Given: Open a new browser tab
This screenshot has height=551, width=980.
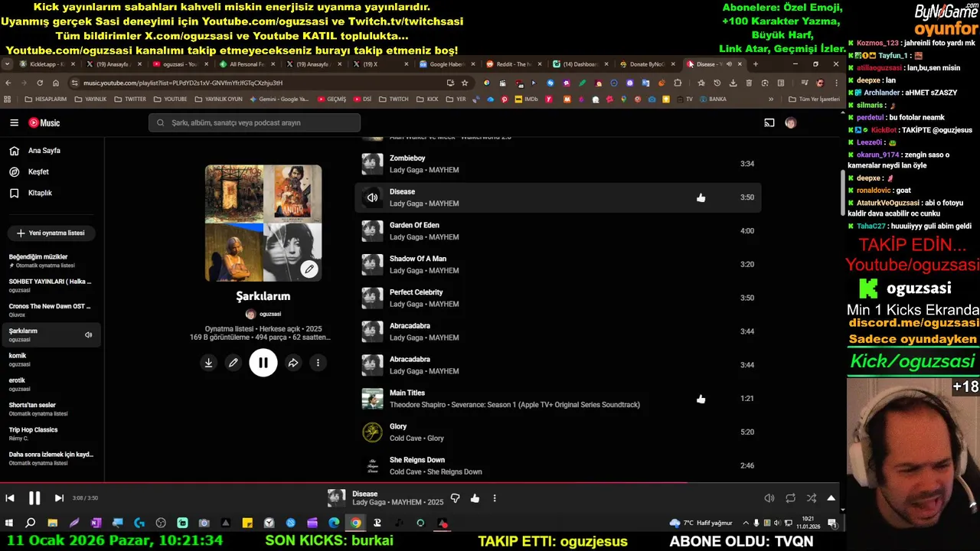Looking at the screenshot, I should tap(756, 64).
